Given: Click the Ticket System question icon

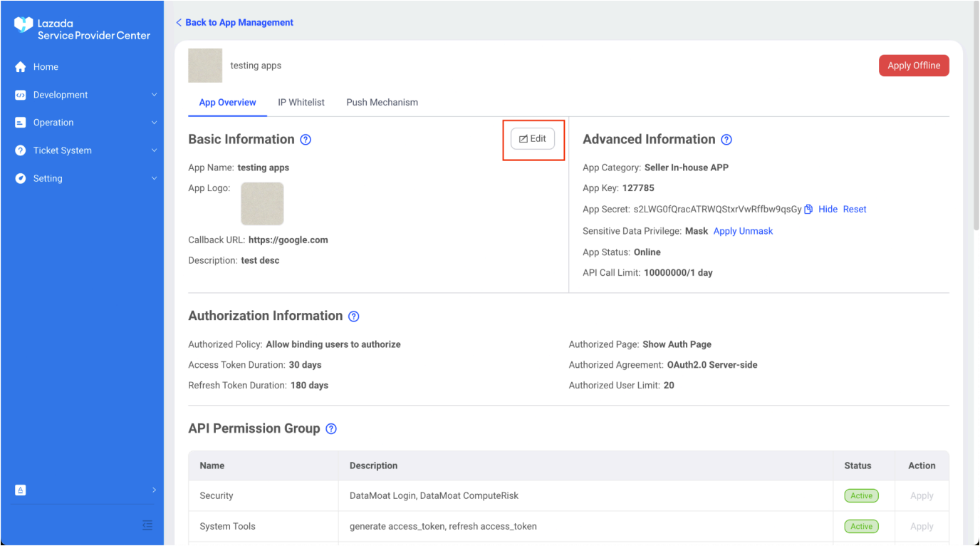Looking at the screenshot, I should pos(21,150).
